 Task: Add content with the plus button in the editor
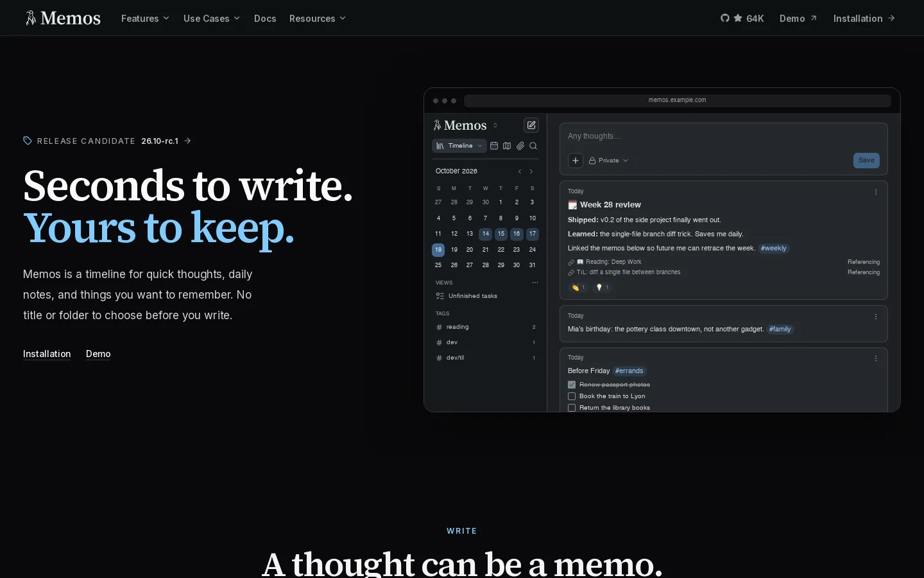576,161
